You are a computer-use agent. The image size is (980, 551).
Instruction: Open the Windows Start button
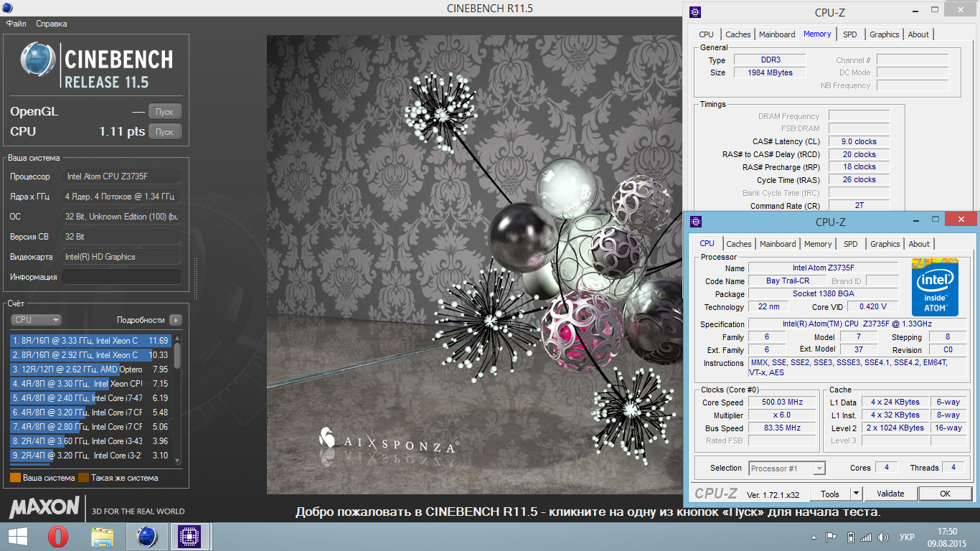(17, 537)
